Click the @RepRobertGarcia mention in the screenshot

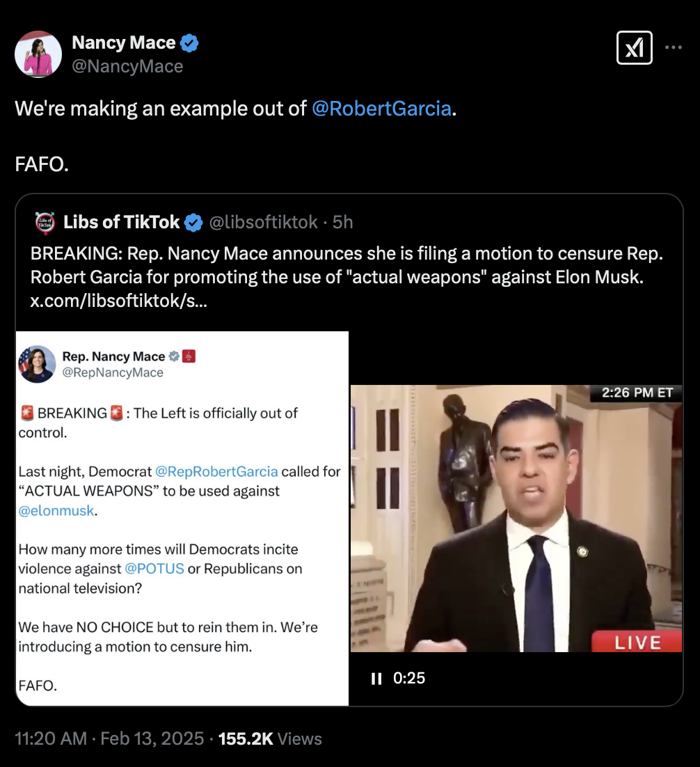pyautogui.click(x=216, y=472)
